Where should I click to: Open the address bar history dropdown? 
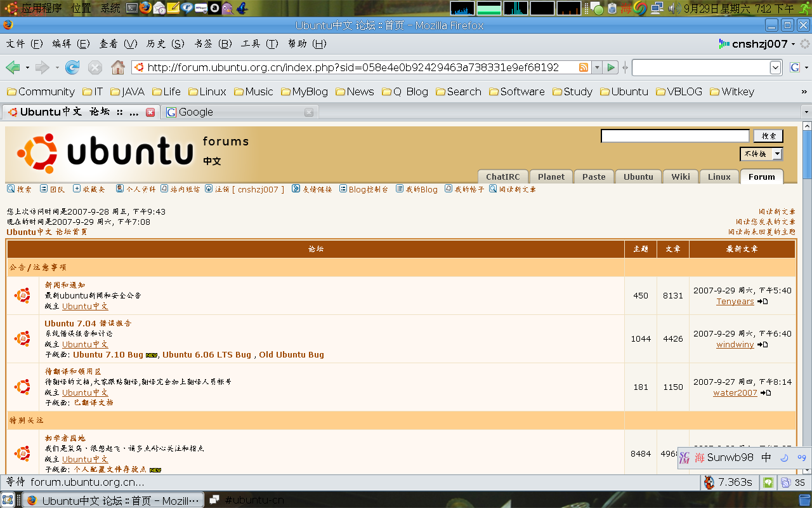pyautogui.click(x=597, y=67)
